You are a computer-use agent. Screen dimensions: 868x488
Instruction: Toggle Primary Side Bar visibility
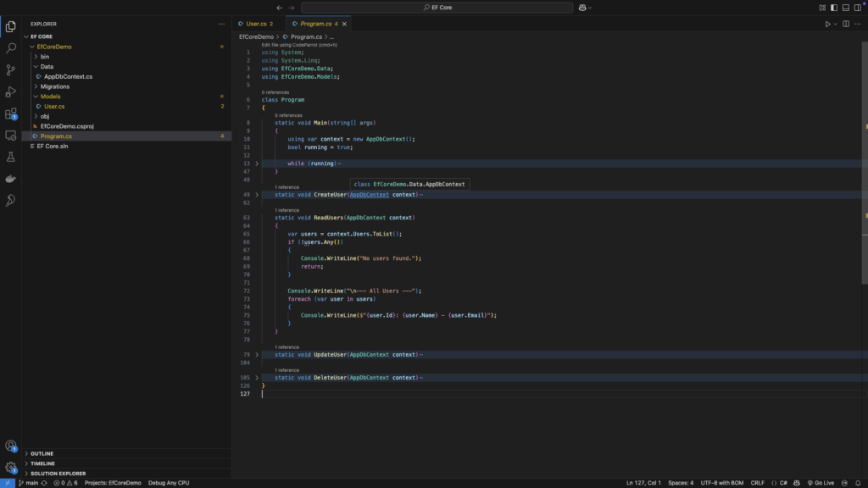834,8
